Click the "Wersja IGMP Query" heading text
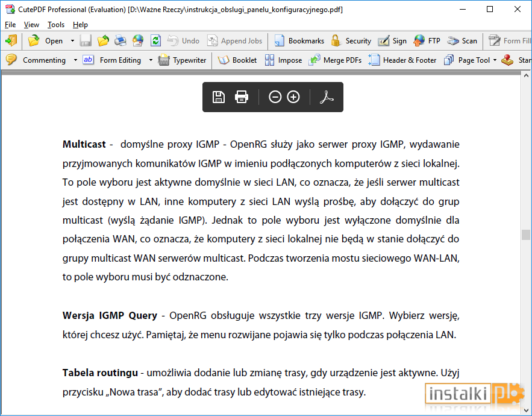Image resolution: width=532 pixels, height=416 pixels. [x=110, y=316]
